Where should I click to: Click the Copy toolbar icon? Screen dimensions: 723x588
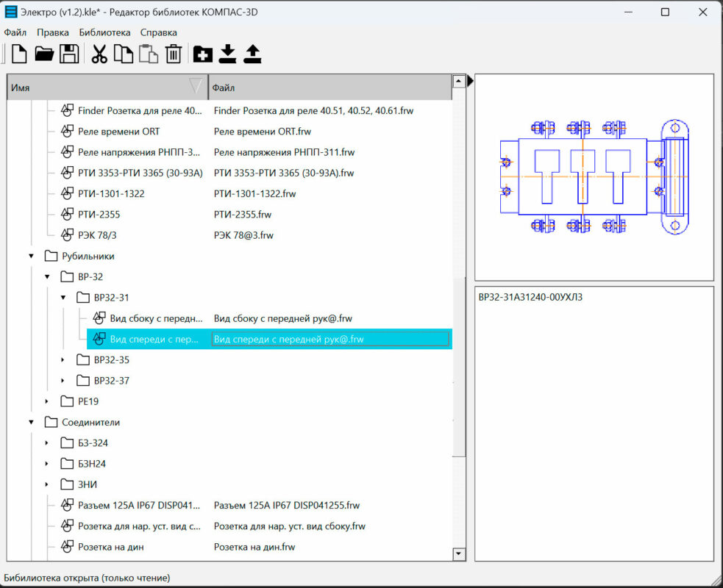pos(124,54)
